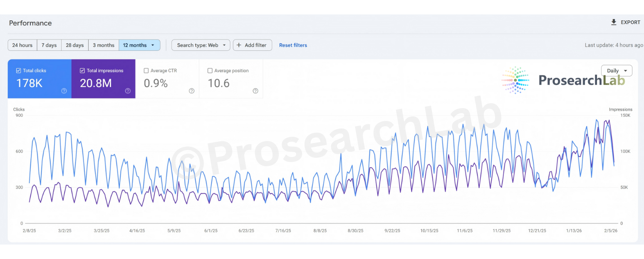Viewport: 644px width, 259px height.
Task: Switch to the 24 hours tab
Action: point(22,45)
